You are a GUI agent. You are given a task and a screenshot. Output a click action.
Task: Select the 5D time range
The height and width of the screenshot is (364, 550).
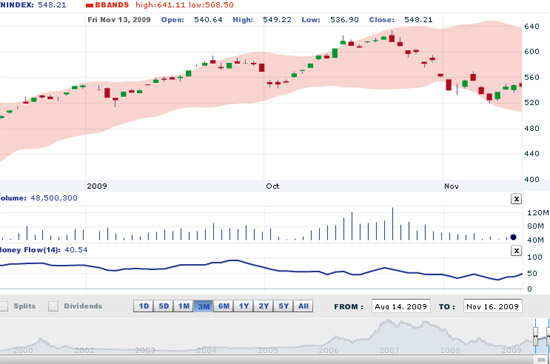[x=163, y=306]
